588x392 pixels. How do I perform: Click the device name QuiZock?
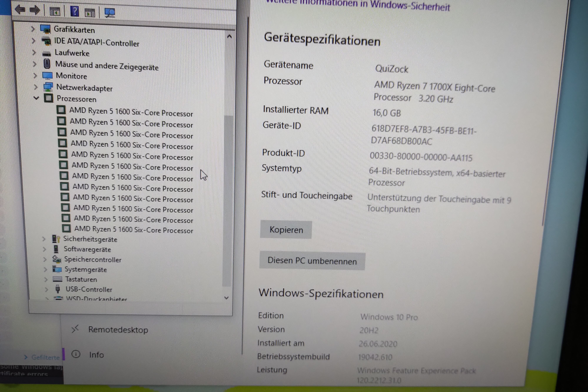pos(392,69)
